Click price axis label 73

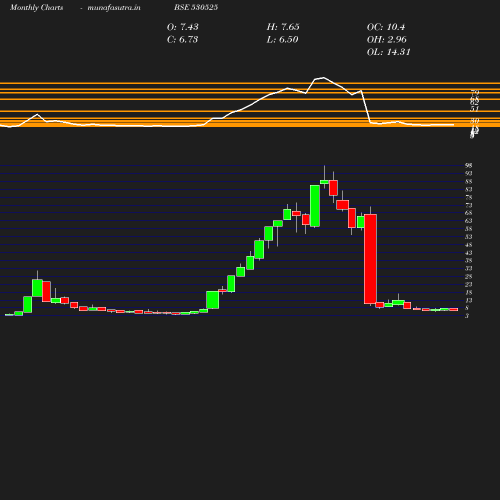click(469, 205)
